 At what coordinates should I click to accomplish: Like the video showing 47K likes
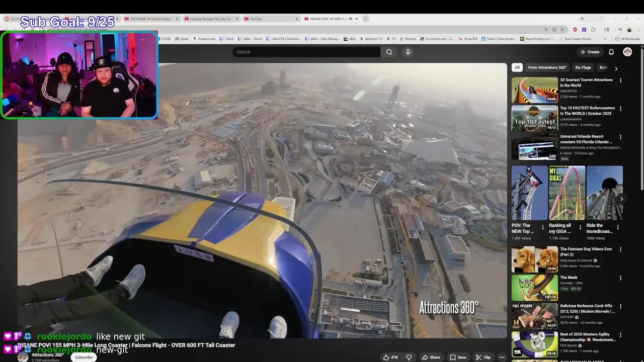pyautogui.click(x=390, y=357)
